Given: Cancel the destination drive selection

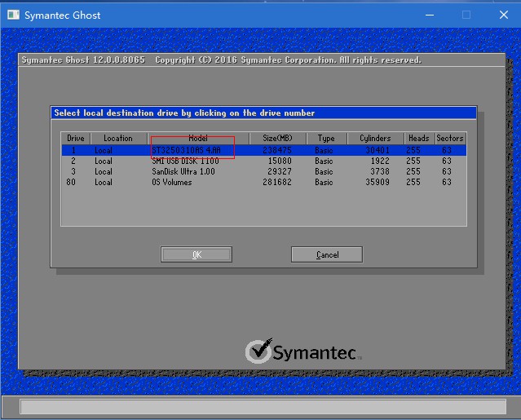Looking at the screenshot, I should click(x=327, y=255).
